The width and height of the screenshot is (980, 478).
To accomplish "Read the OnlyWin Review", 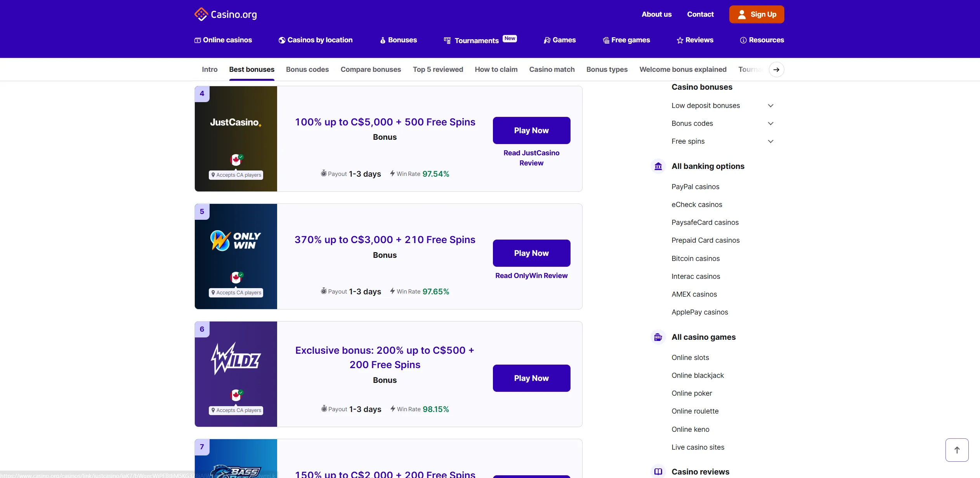I will point(531,276).
